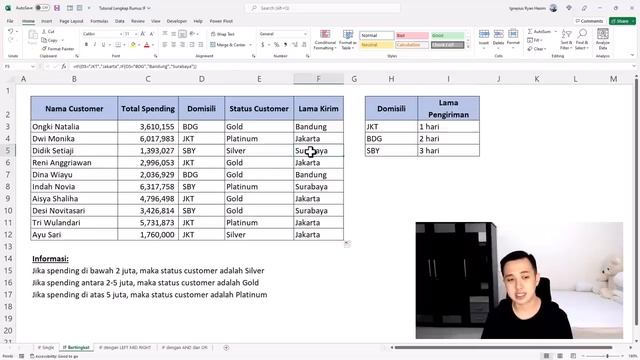Screen dimensions: 640x360
Task: Select cell with 6,317,758
Action: tap(148, 187)
